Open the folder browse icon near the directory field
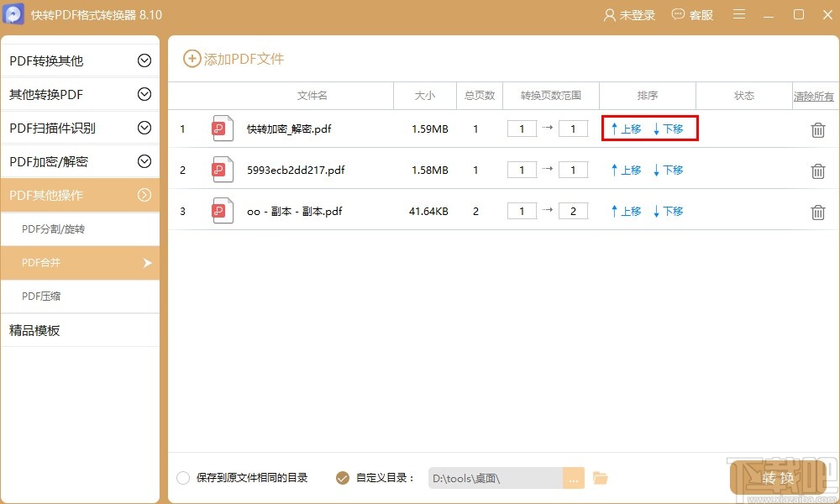This screenshot has height=504, width=840. 600,477
